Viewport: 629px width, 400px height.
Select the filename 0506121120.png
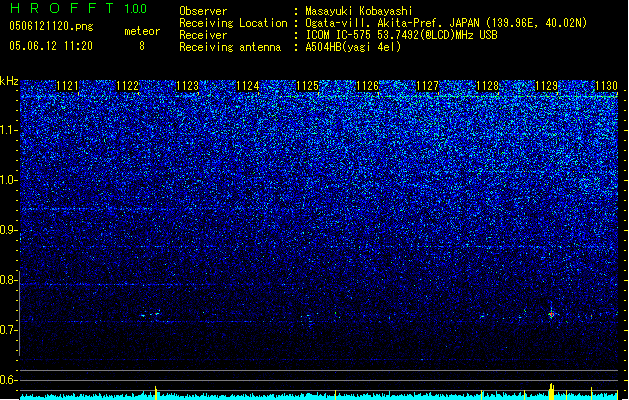[51, 27]
